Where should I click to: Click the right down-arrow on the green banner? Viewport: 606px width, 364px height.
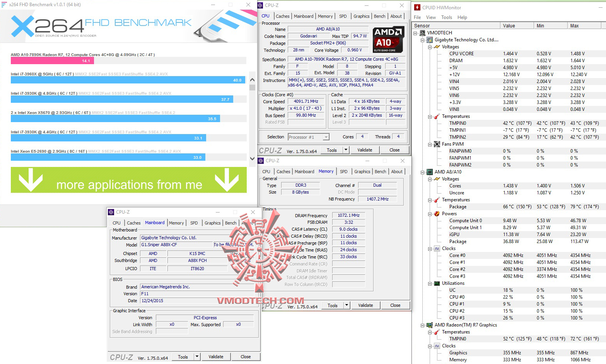point(227,180)
